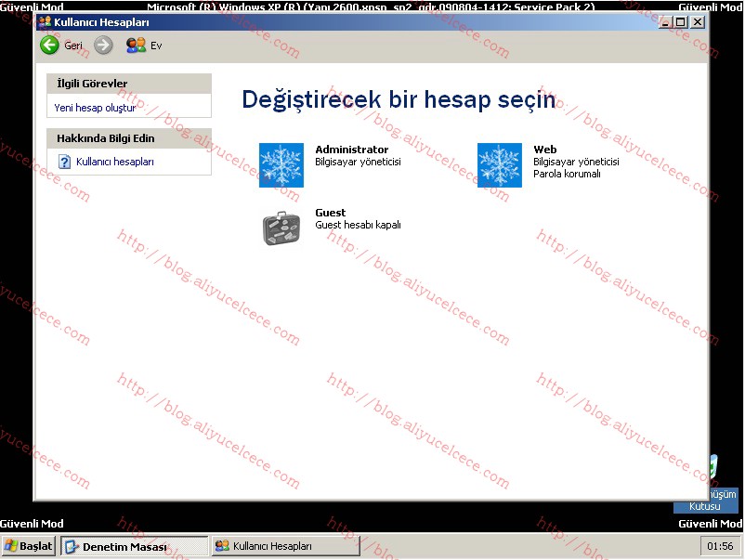Click the grey forward arrow button
This screenshot has height=560, width=745.
(103, 46)
